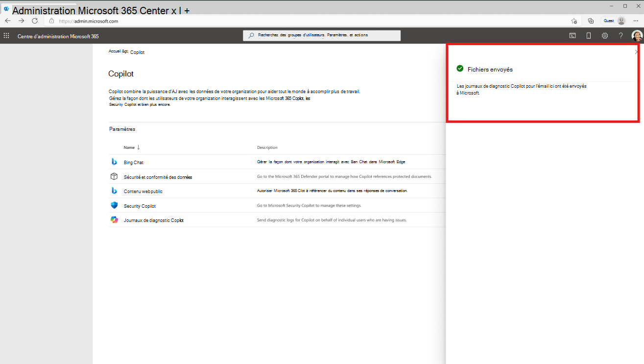Open the Settings gear in the admin header
Image resolution: width=644 pixels, height=364 pixels.
coord(605,36)
